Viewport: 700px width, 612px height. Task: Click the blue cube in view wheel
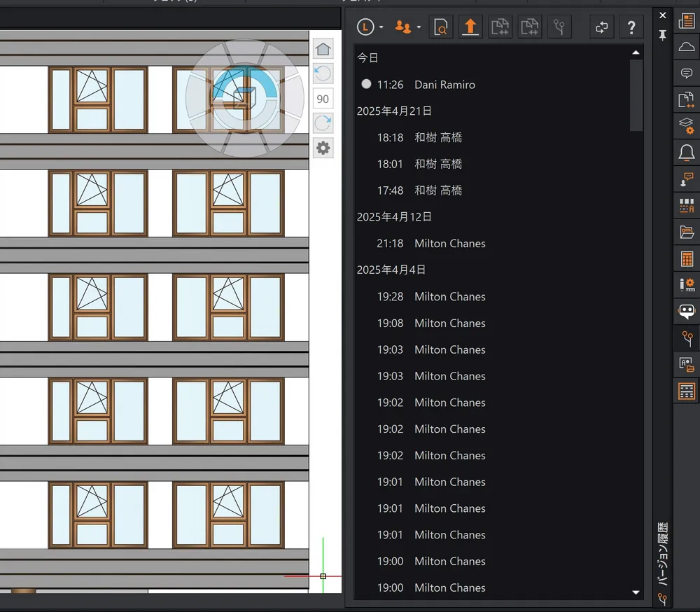[244, 97]
